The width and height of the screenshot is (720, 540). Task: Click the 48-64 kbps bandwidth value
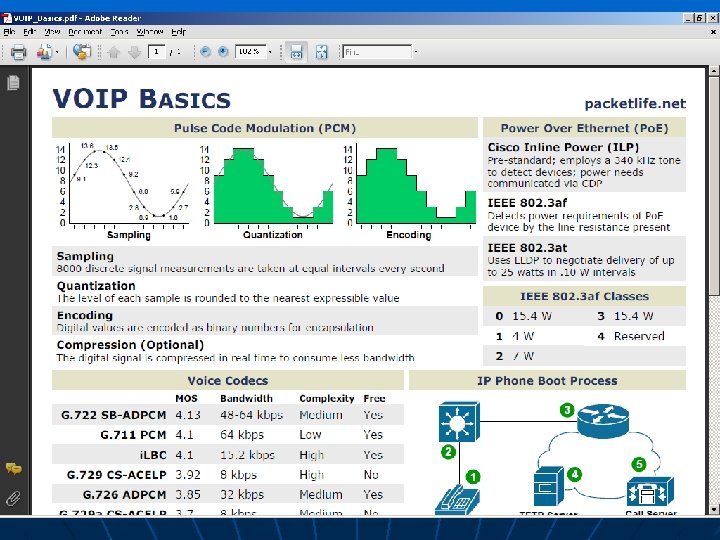[252, 415]
